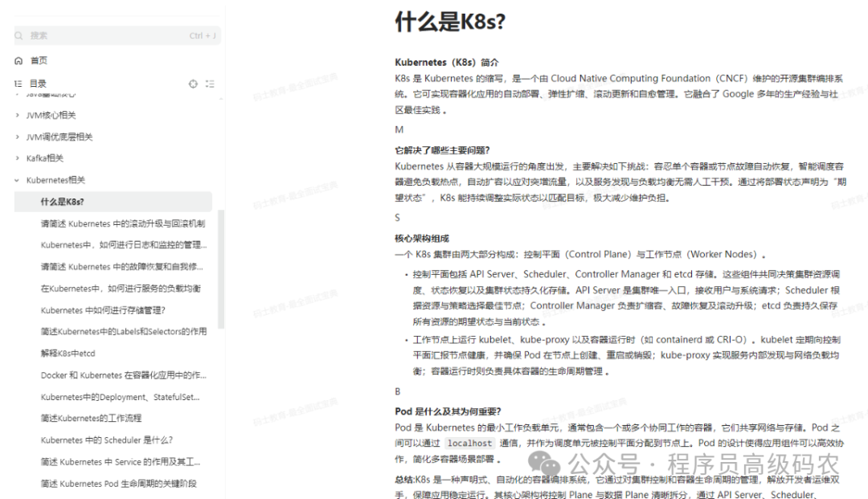
Task: Open the 首页 navigation item
Action: click(x=38, y=59)
